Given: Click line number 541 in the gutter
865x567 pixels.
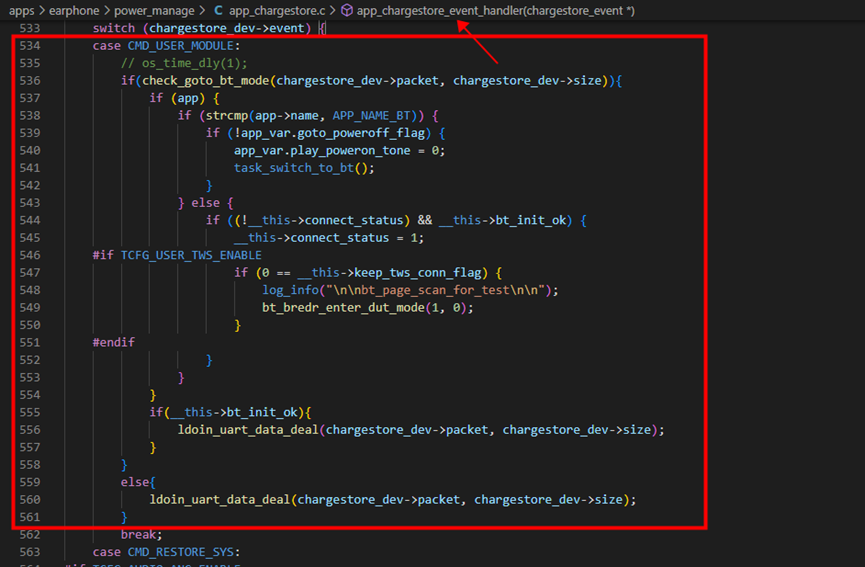Looking at the screenshot, I should pos(30,168).
